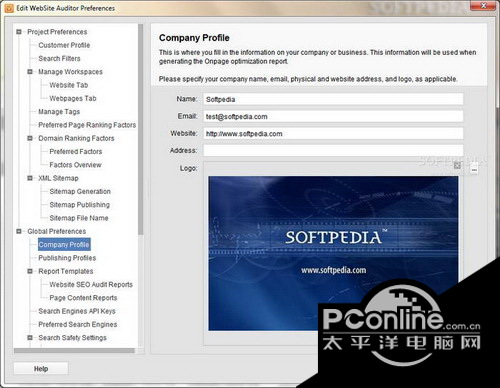Click the logo clear icon
Image resolution: width=500 pixels, height=388 pixels.
457,165
